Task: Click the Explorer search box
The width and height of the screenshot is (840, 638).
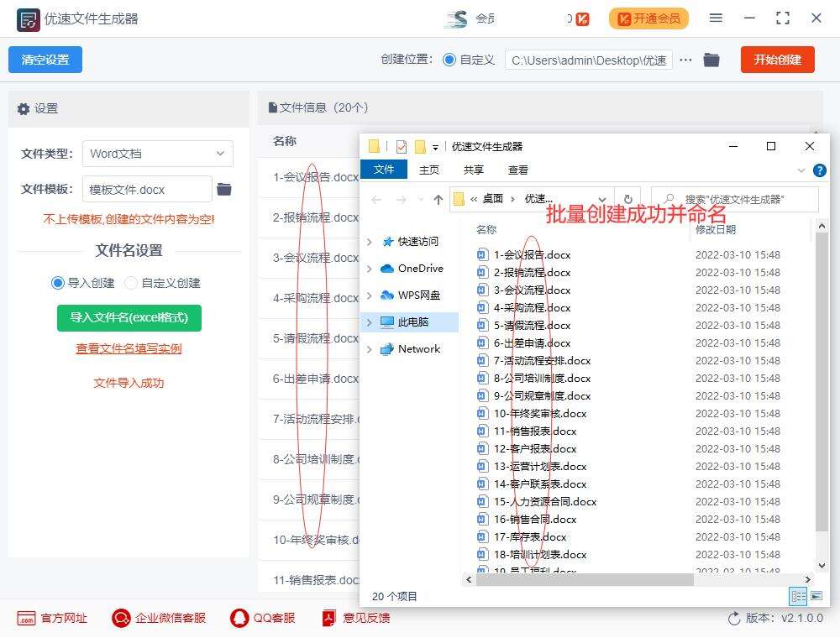Action: (735, 200)
